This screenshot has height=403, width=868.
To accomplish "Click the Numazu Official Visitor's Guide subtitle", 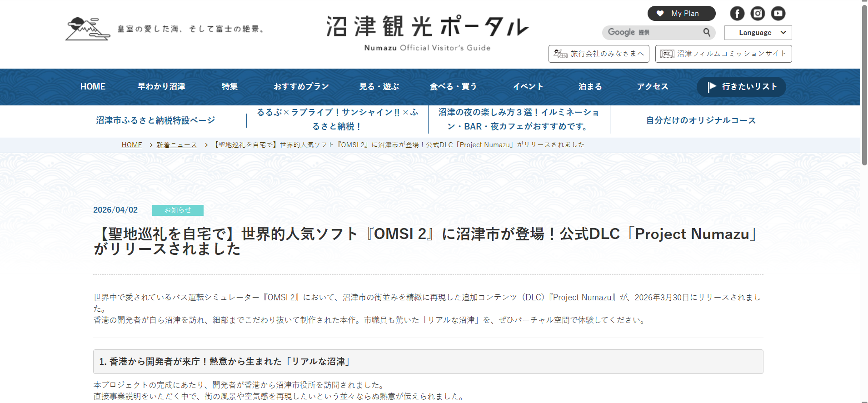I will point(427,48).
